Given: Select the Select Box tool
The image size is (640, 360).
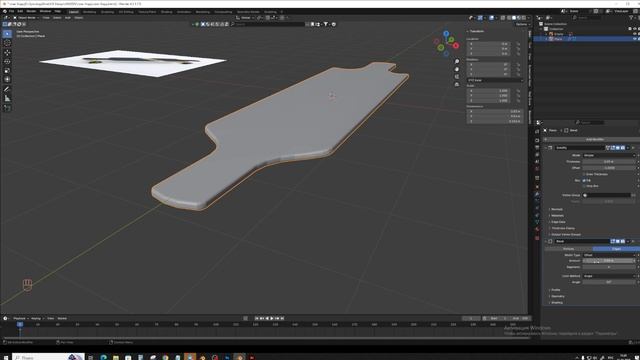Looking at the screenshot, I should tap(7, 33).
